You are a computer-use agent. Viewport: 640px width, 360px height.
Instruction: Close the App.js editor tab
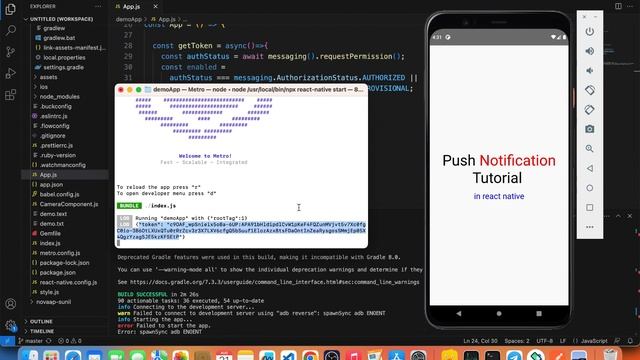[x=156, y=7]
